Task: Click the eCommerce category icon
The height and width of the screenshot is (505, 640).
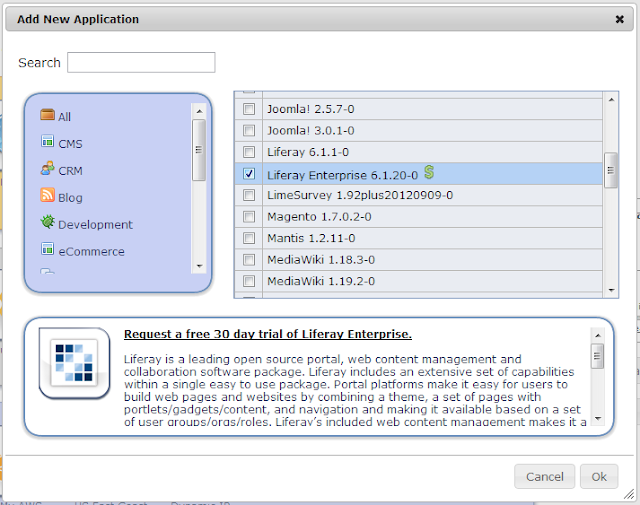Action: click(47, 249)
